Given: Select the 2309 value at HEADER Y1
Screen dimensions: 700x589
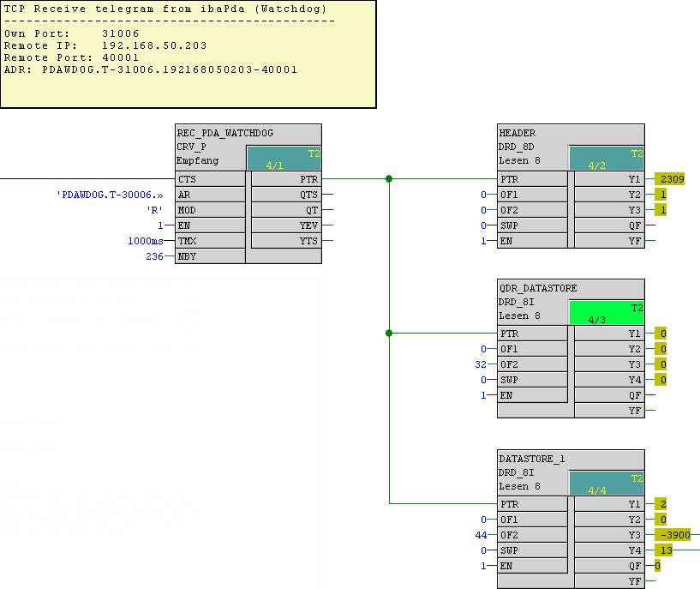Looking at the screenshot, I should 669,179.
